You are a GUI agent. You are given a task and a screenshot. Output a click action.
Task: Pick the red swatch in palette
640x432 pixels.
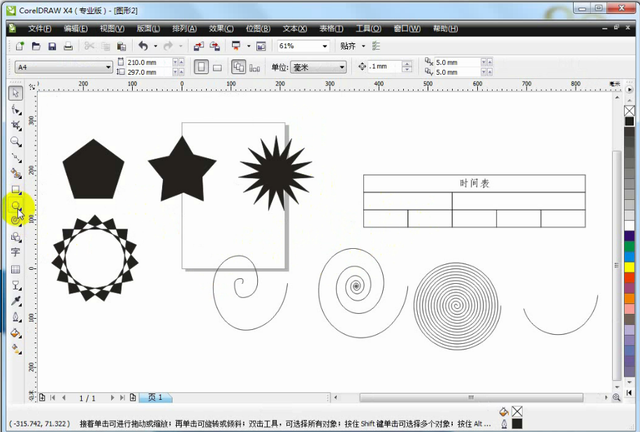click(629, 278)
